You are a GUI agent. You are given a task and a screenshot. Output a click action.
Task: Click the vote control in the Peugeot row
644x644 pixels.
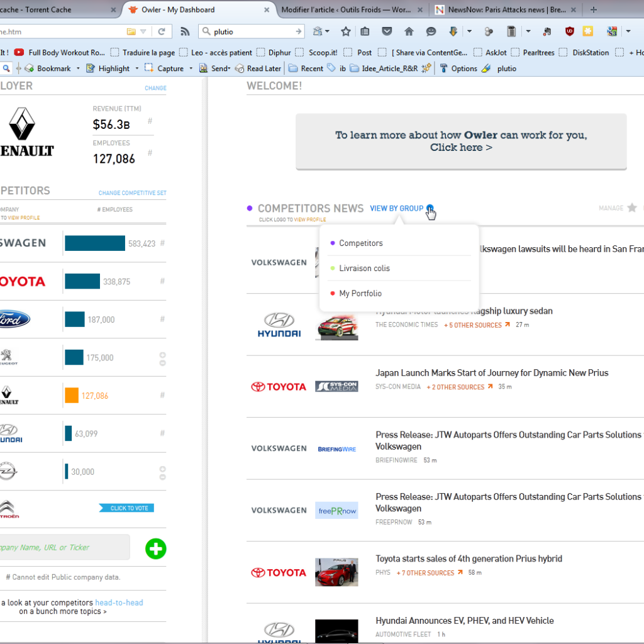[x=163, y=359]
